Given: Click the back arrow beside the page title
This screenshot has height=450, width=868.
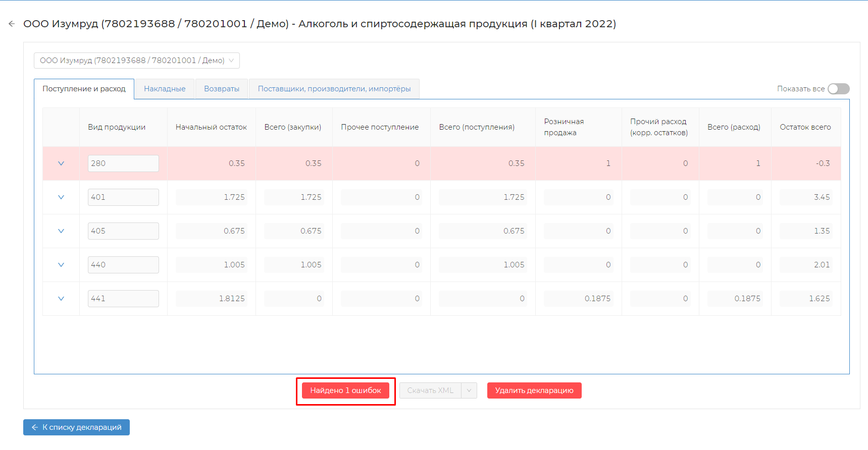Looking at the screenshot, I should pos(12,24).
